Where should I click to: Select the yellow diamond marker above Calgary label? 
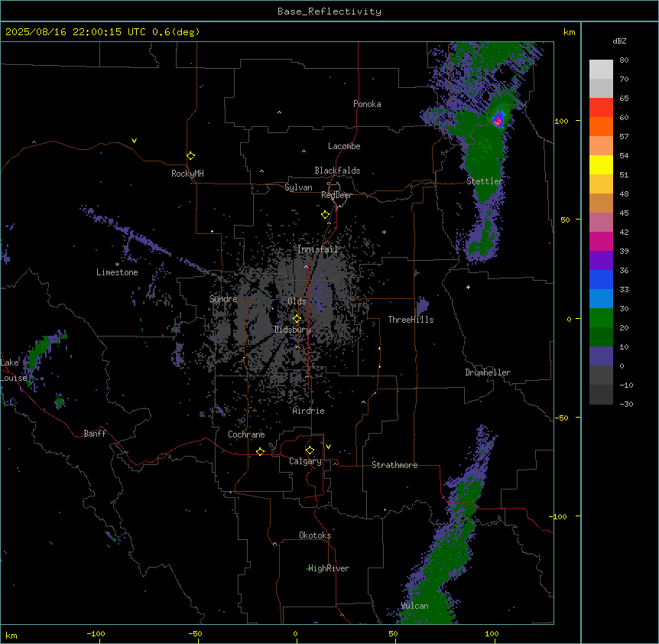click(310, 450)
